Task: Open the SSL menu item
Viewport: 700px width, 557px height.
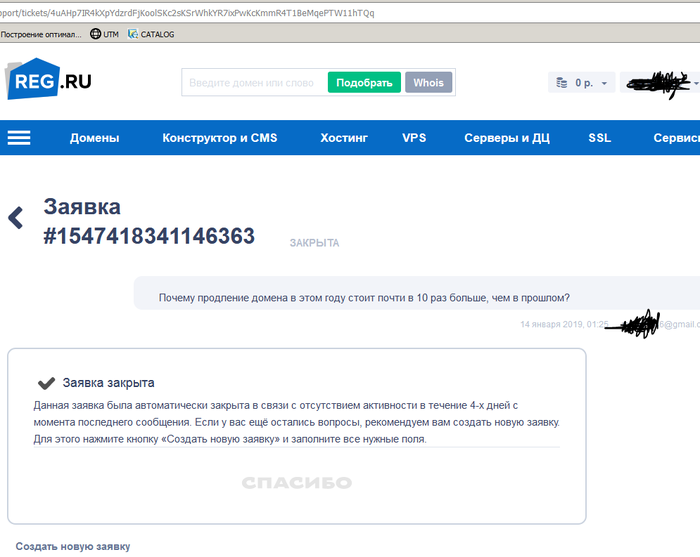Action: pos(599,138)
